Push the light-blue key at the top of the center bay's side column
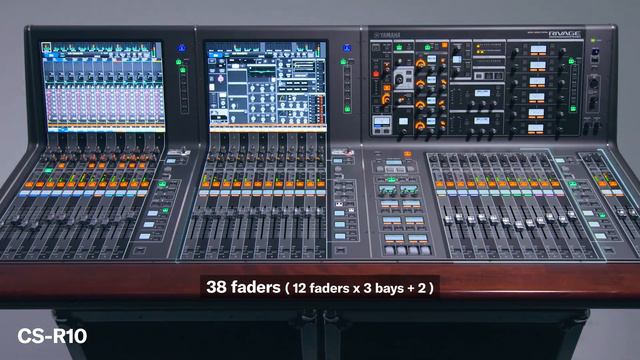Screen dimensions: 640x360 pos(338,161)
